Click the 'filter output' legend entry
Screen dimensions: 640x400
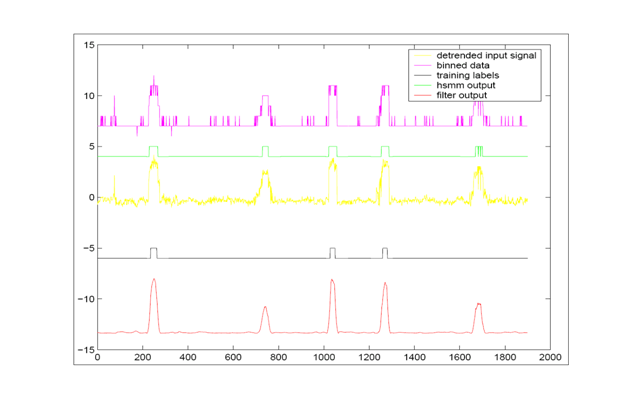462,95
